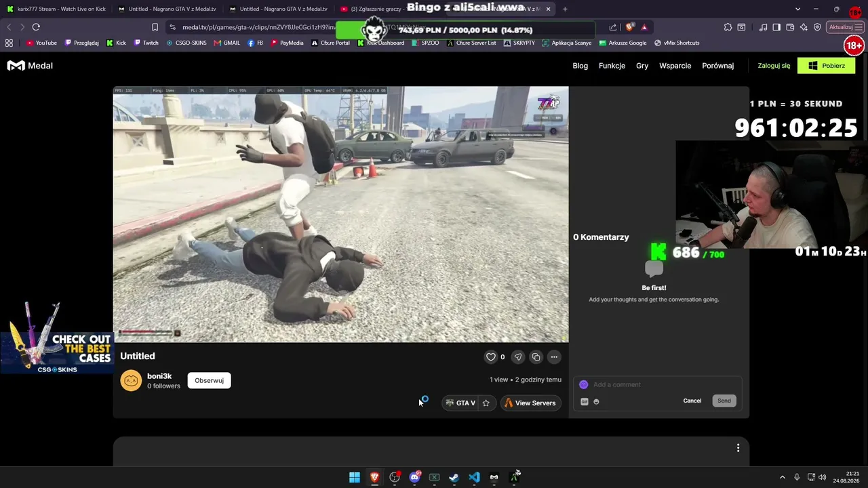Open the vMix Shortcuts bookmark

pos(677,43)
